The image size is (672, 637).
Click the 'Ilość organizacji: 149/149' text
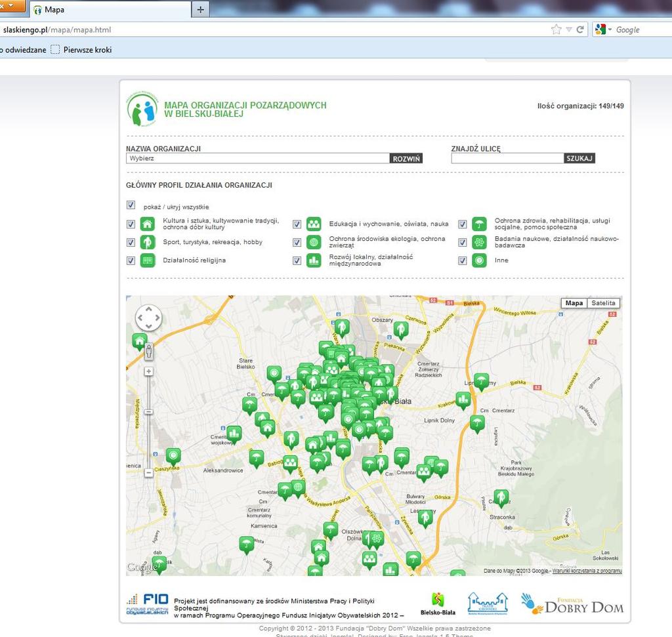point(581,106)
